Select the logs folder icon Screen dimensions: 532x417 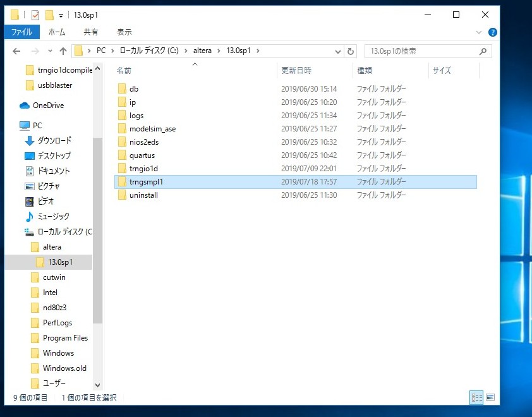coord(122,116)
